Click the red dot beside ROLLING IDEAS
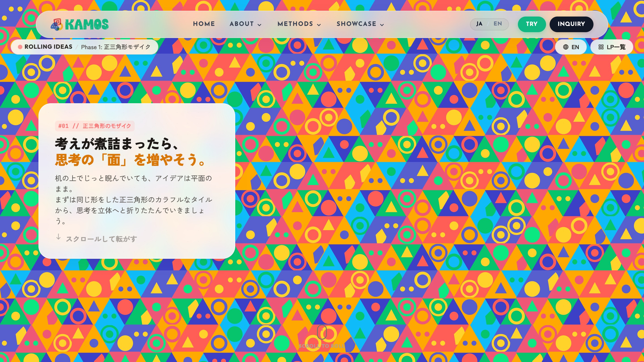644x362 pixels. (20, 47)
